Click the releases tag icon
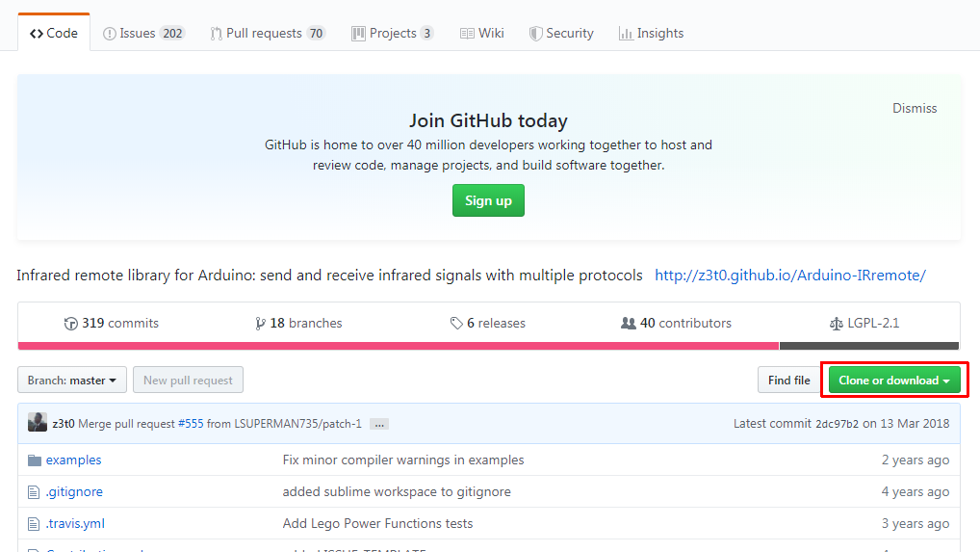Viewport: 980px width, 552px height. coord(456,323)
